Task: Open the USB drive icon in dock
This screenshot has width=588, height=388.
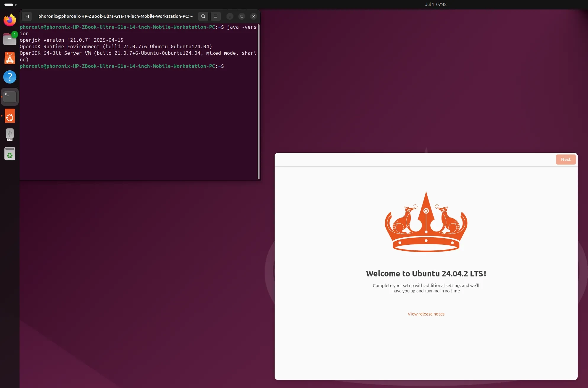Action: [10, 135]
